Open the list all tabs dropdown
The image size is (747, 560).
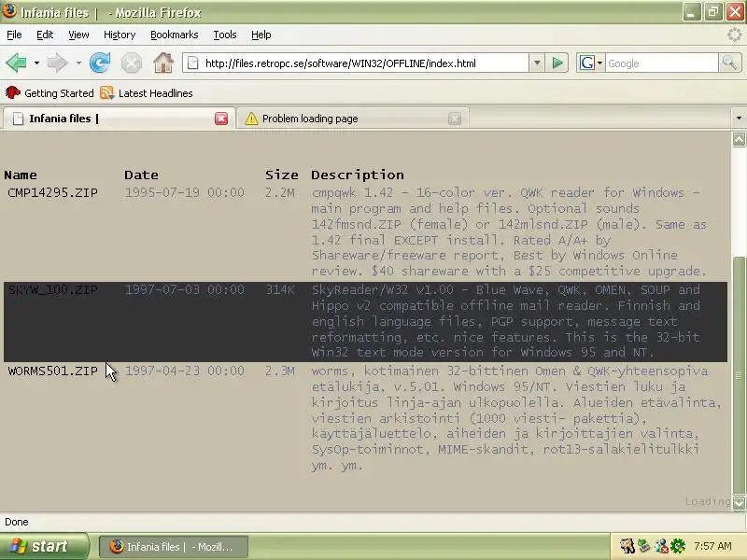pos(739,119)
